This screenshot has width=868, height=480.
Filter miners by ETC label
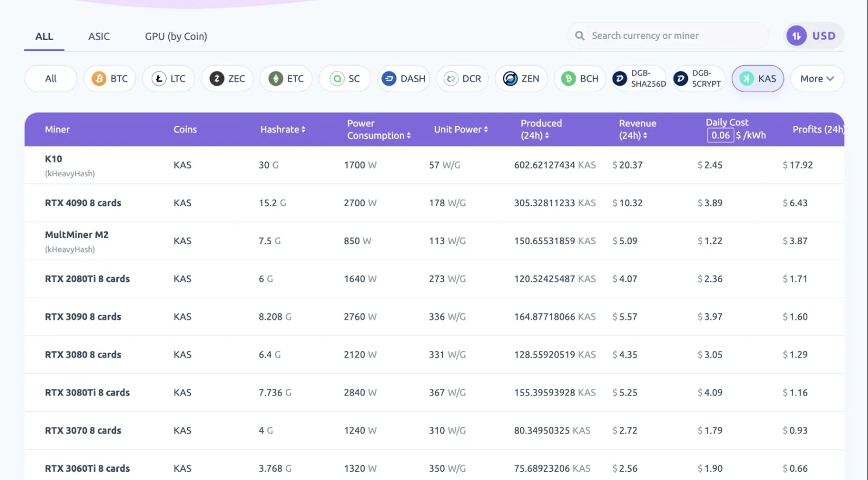point(295,79)
